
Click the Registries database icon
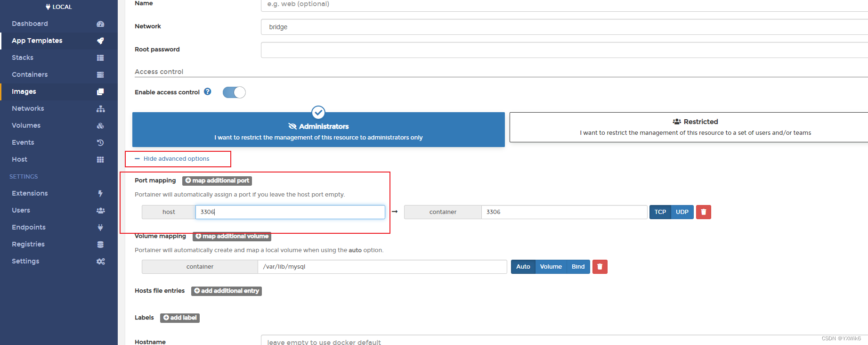coord(100,245)
